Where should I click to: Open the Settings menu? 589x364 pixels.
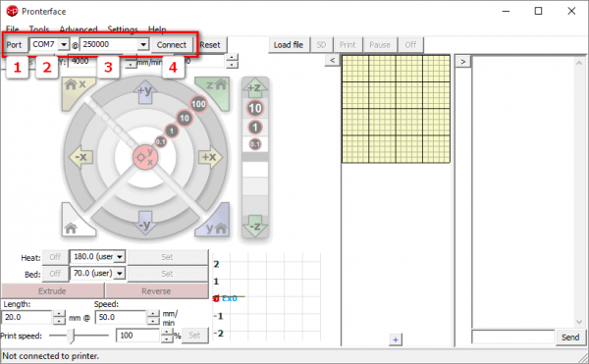[x=123, y=29]
